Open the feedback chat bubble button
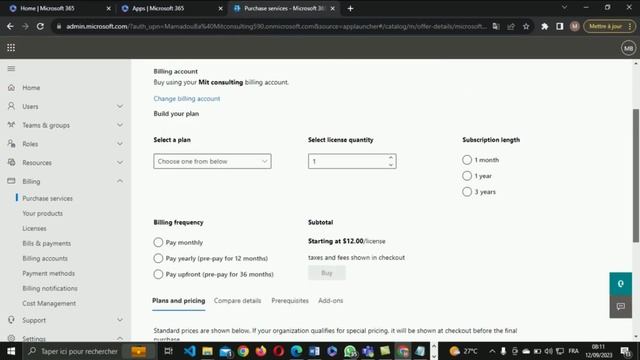This screenshot has width=640, height=360. tap(620, 307)
